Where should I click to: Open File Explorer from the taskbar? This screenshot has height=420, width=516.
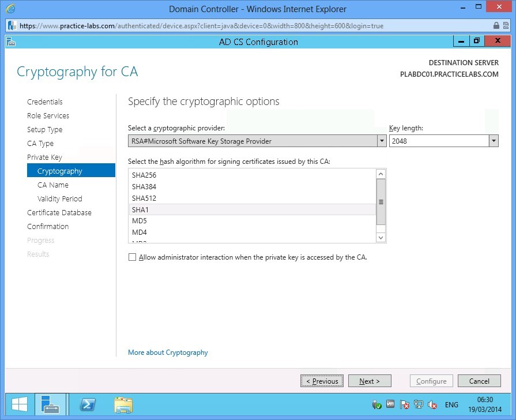123,404
